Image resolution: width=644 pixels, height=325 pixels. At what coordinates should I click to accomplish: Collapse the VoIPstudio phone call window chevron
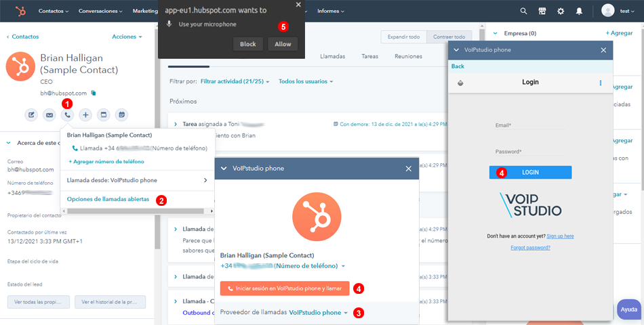pos(224,169)
